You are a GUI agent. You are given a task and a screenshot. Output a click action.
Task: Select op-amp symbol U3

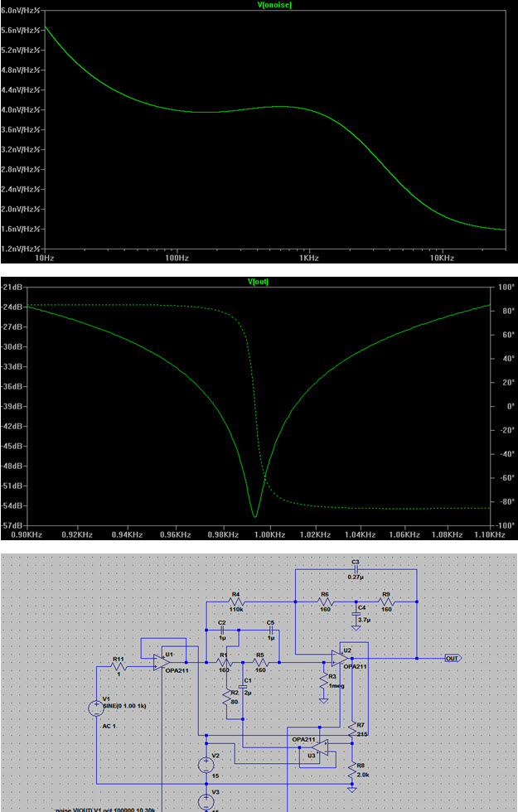(x=319, y=747)
